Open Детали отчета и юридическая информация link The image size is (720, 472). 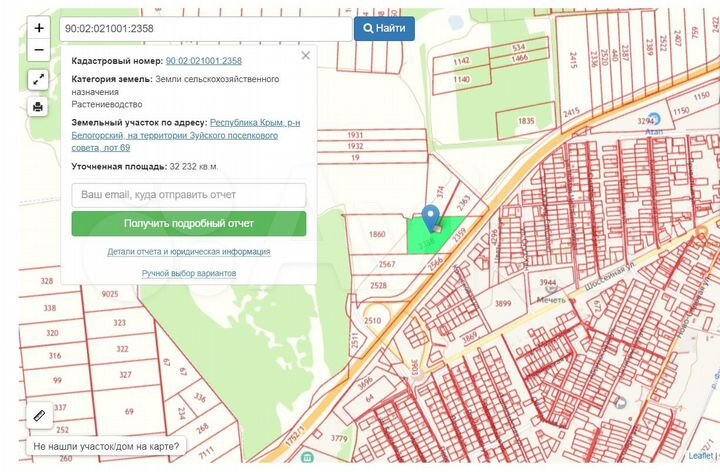pos(189,252)
